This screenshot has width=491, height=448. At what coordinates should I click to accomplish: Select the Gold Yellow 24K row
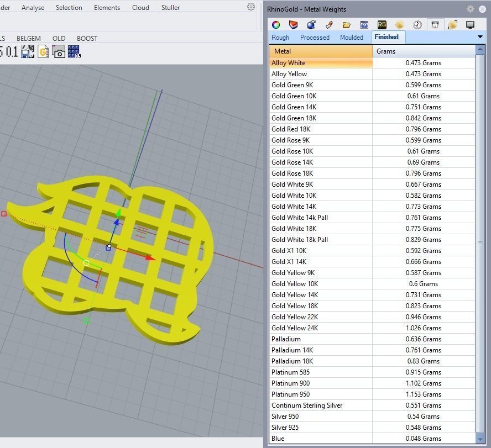pos(372,328)
